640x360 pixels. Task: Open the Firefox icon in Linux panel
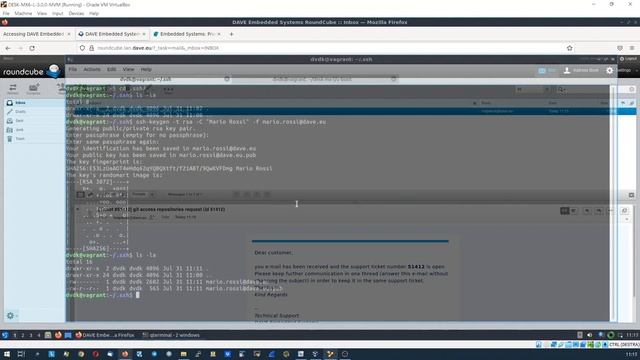[x=58, y=335]
